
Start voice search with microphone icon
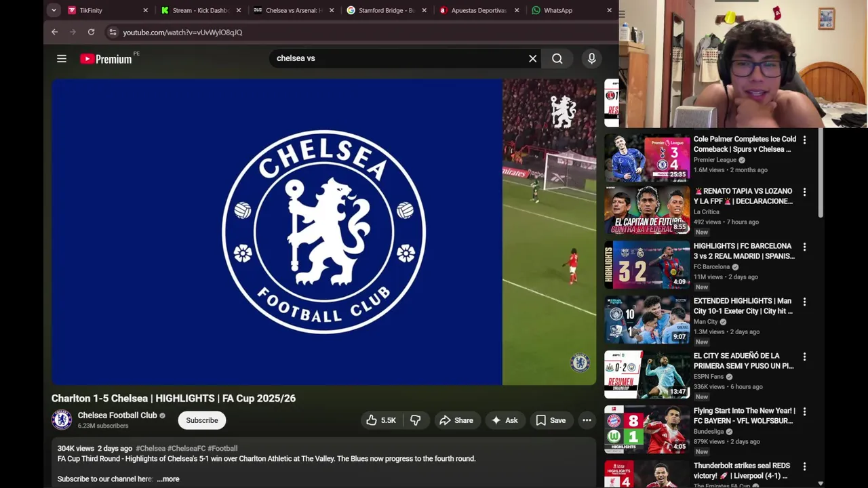click(x=592, y=58)
